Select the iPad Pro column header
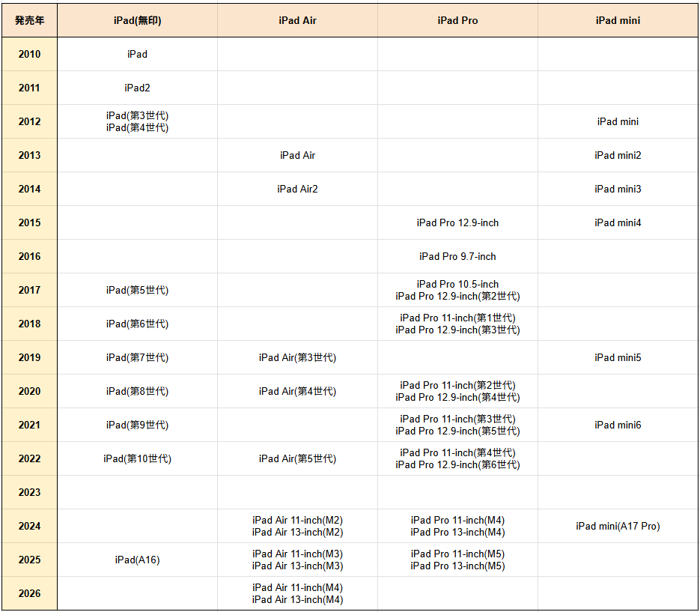This screenshot has height=612, width=700. (x=457, y=20)
